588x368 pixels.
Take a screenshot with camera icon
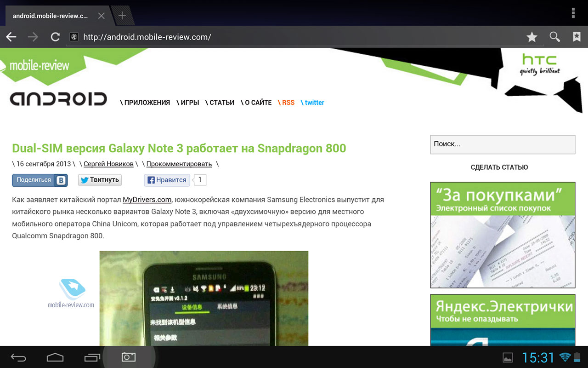coord(129,357)
